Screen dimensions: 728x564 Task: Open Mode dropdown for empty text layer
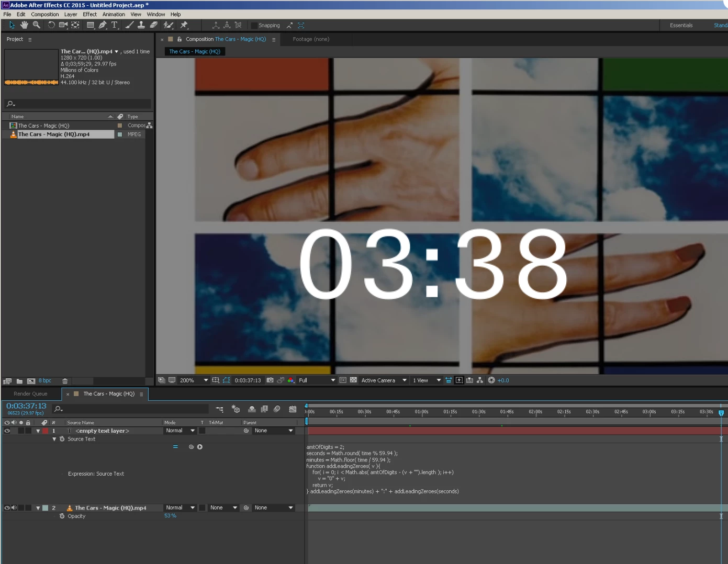[x=180, y=431]
